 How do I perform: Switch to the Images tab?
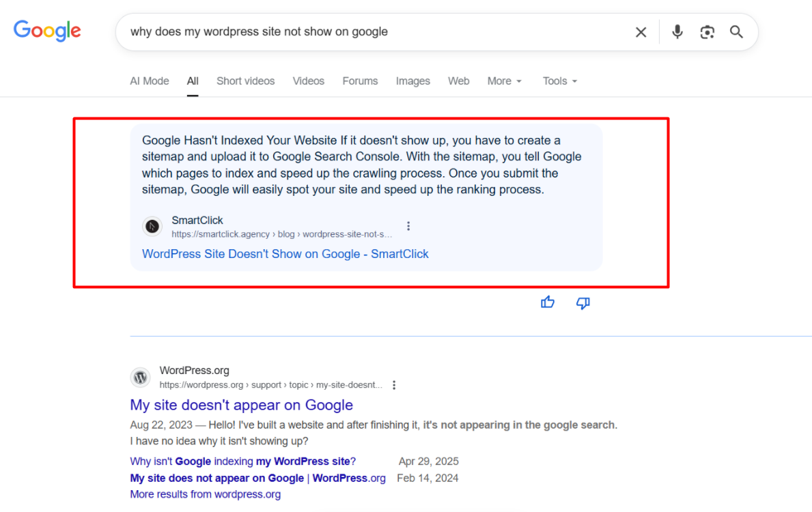412,81
